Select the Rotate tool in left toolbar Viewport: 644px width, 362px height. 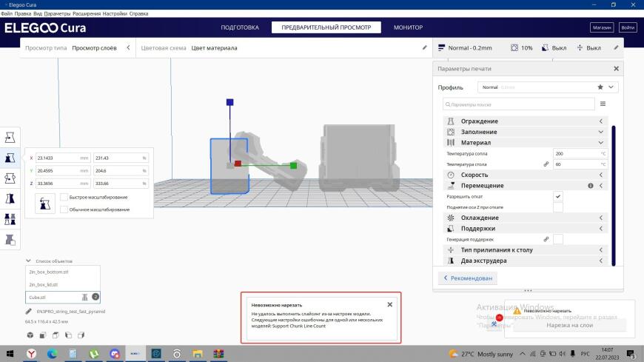(x=10, y=178)
